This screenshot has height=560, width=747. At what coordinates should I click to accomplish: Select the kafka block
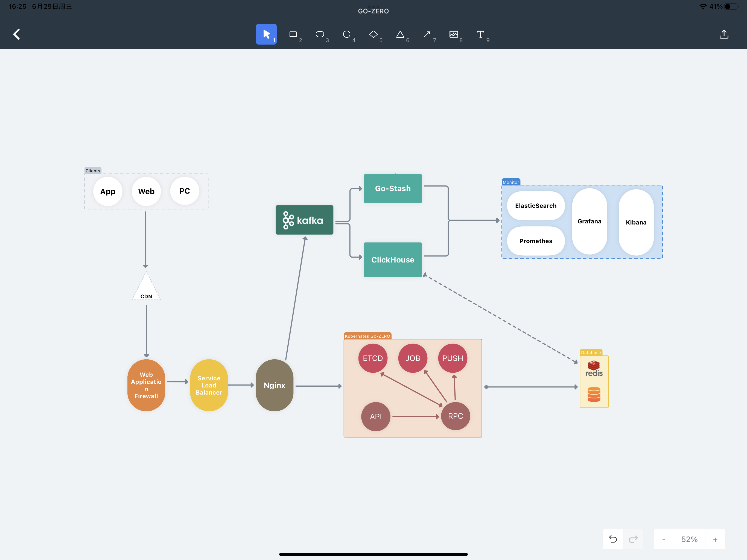[x=304, y=220]
